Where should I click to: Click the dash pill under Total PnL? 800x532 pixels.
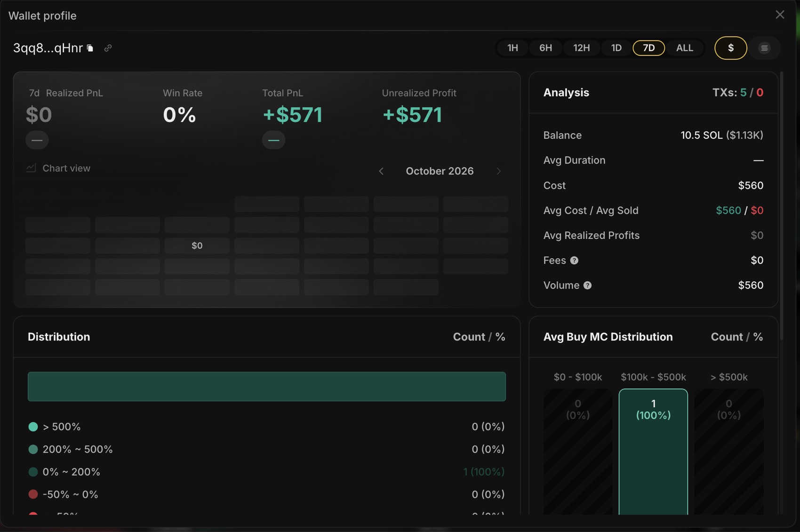(273, 140)
